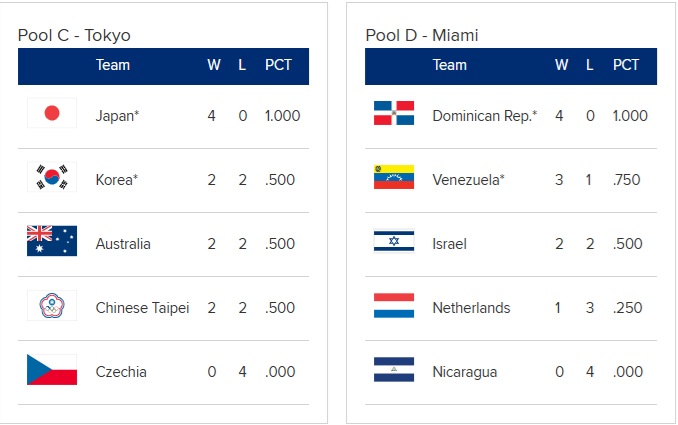This screenshot has height=425, width=678.
Task: Click the Pool D L column header
Action: (590, 65)
